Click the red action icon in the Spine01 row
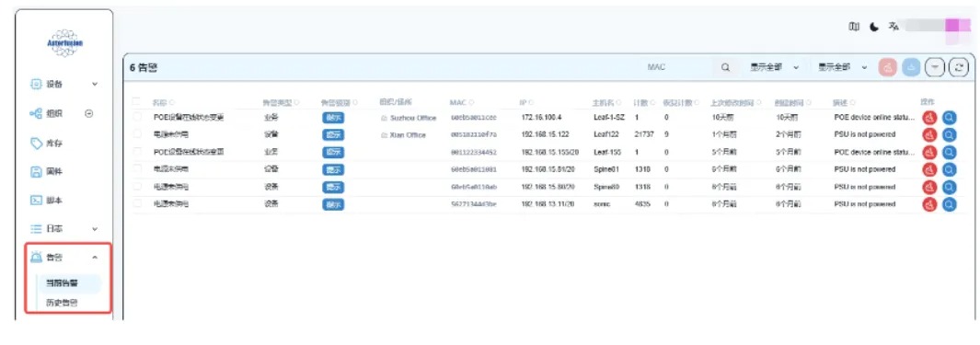Screen dimensions: 980x345 [x=929, y=169]
